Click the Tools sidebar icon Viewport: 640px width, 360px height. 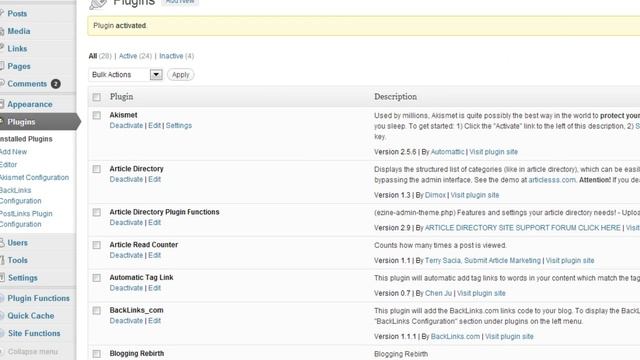(x=2, y=260)
